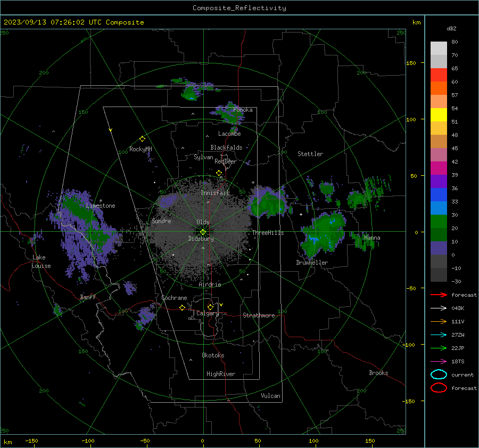Screen dimensions: 479x448
Task: Click the Strathmore city label
Action: pos(259,315)
